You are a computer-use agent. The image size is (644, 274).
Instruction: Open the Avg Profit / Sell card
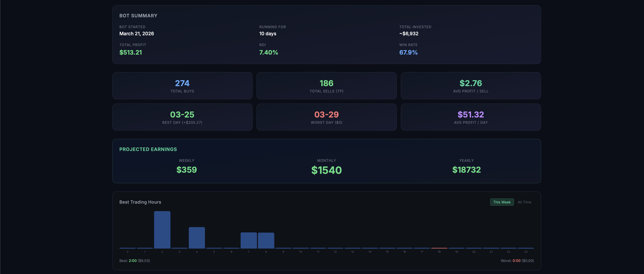point(471,86)
